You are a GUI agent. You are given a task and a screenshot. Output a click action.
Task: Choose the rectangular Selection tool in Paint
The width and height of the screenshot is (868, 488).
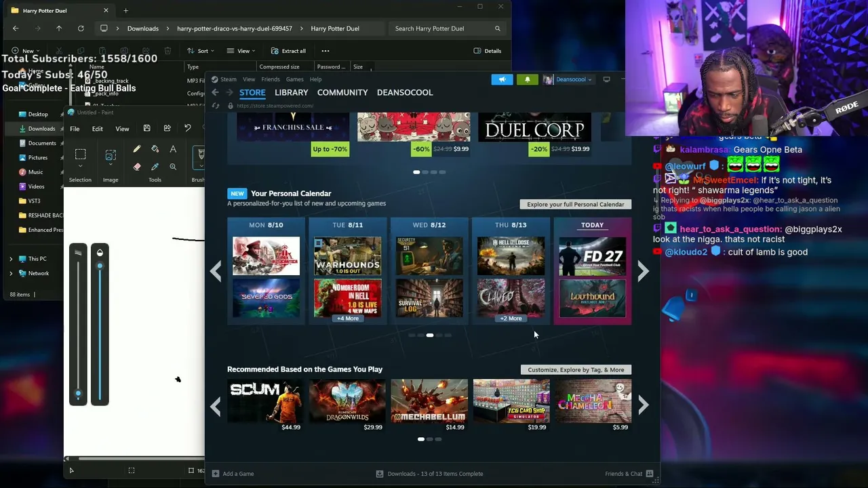[x=80, y=154]
